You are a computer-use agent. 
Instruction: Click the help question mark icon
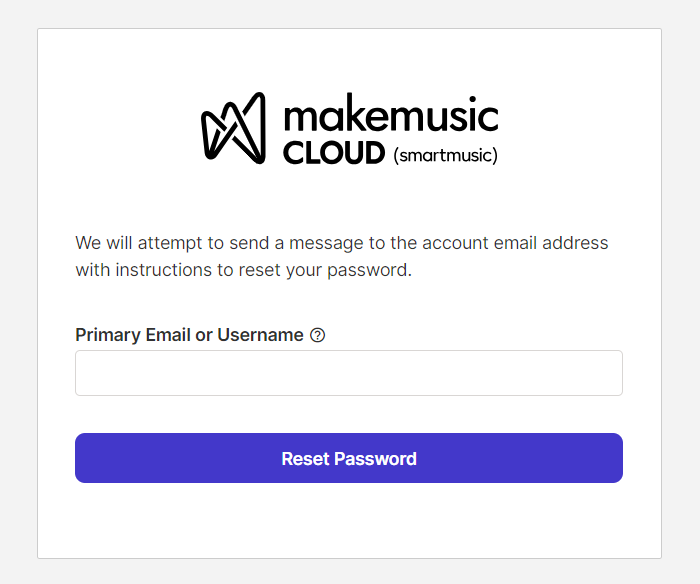point(317,335)
